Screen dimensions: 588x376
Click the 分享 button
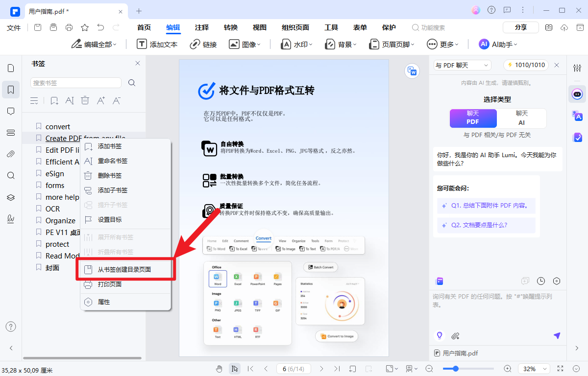[520, 27]
